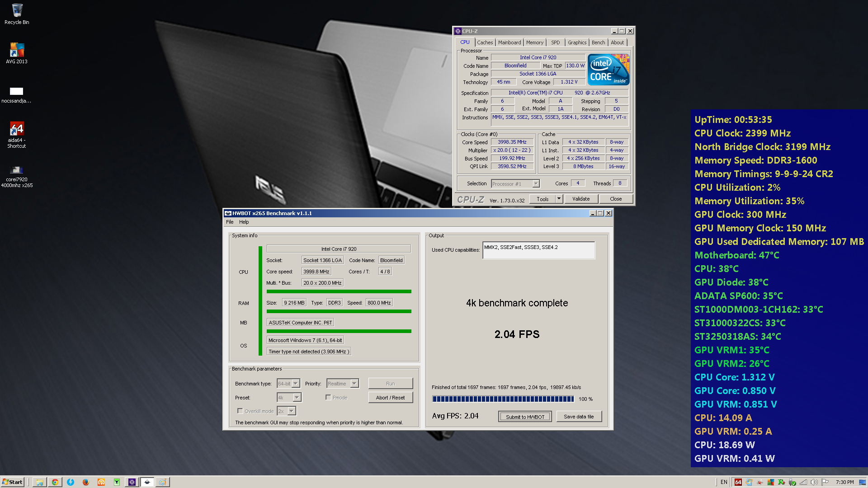
Task: Click the CPU-Z title bar icon
Action: 458,31
